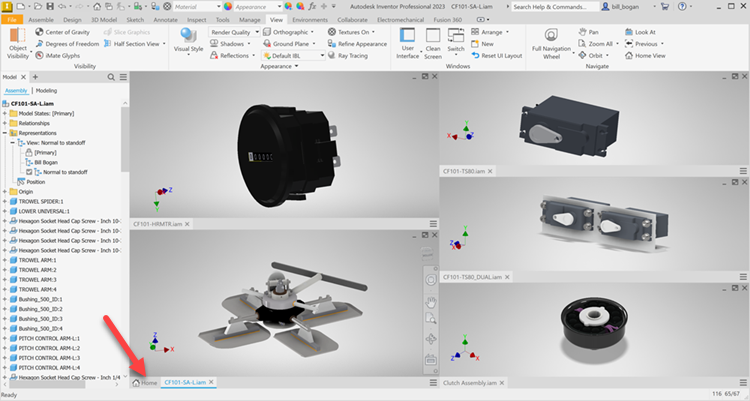Click Zoom All
750x401 pixels.
click(x=598, y=44)
